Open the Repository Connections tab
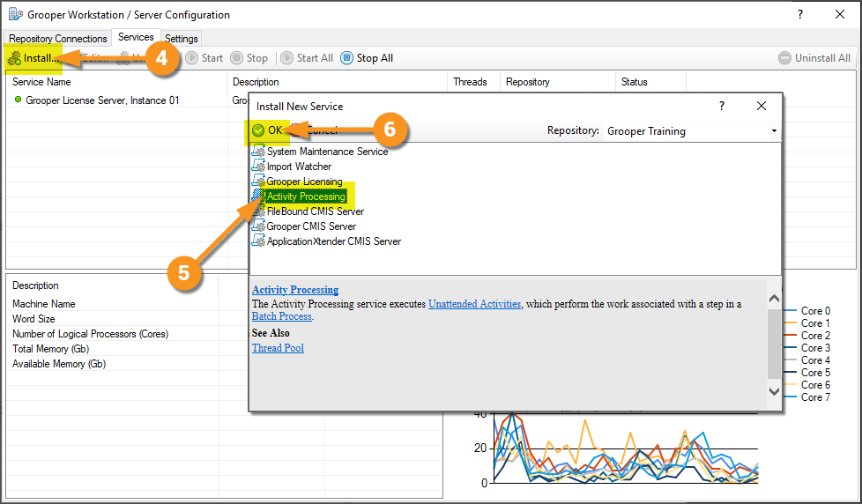This screenshot has width=862, height=504. [x=57, y=39]
